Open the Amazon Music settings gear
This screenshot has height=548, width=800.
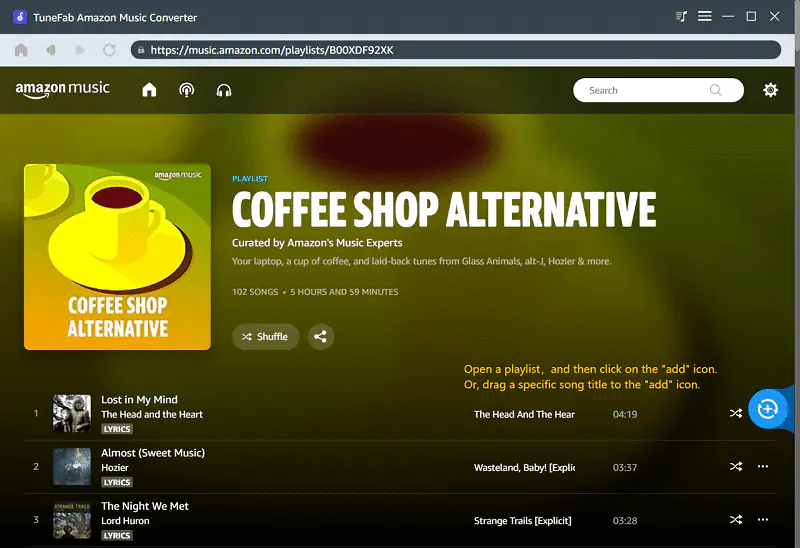tap(770, 90)
